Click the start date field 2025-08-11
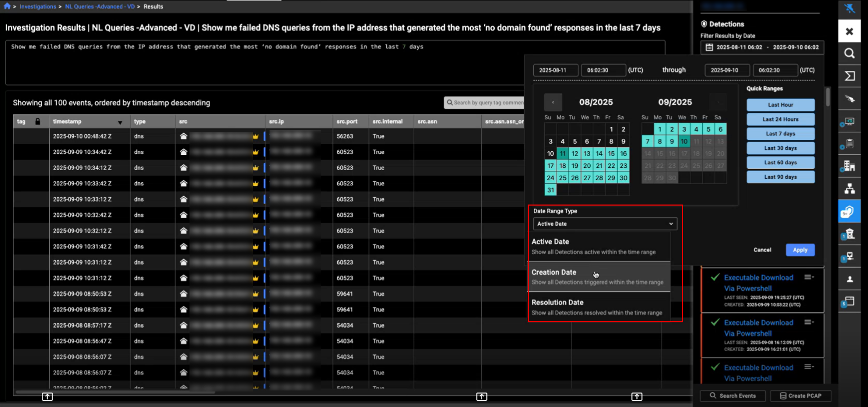This screenshot has width=868, height=407. 556,70
